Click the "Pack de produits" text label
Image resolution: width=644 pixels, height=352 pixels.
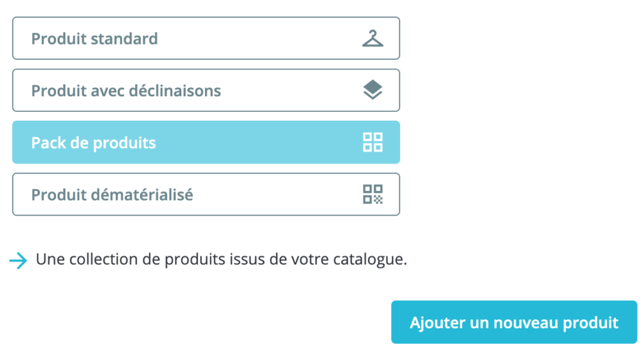pos(93,143)
